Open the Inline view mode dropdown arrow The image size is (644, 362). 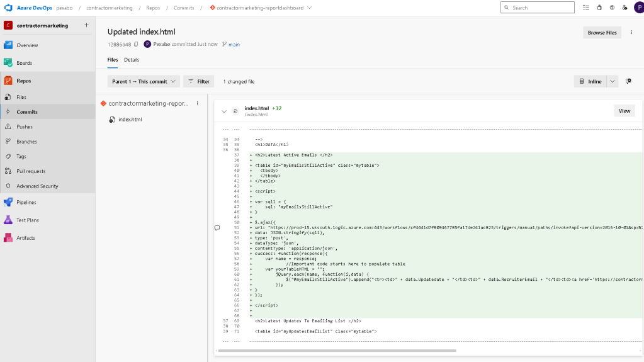click(x=613, y=81)
